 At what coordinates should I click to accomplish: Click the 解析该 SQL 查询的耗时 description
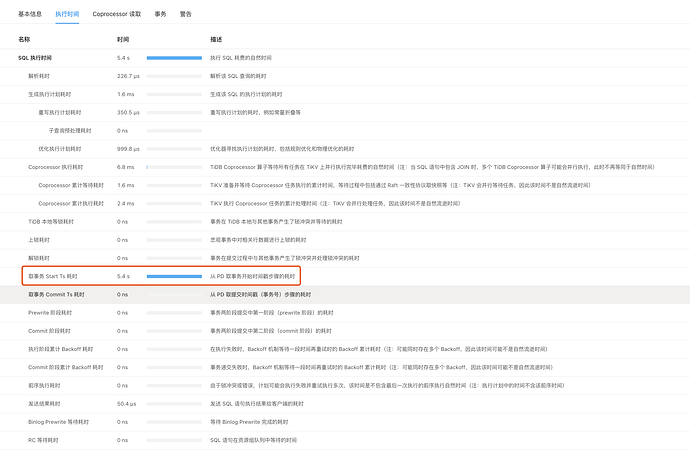pyautogui.click(x=238, y=76)
